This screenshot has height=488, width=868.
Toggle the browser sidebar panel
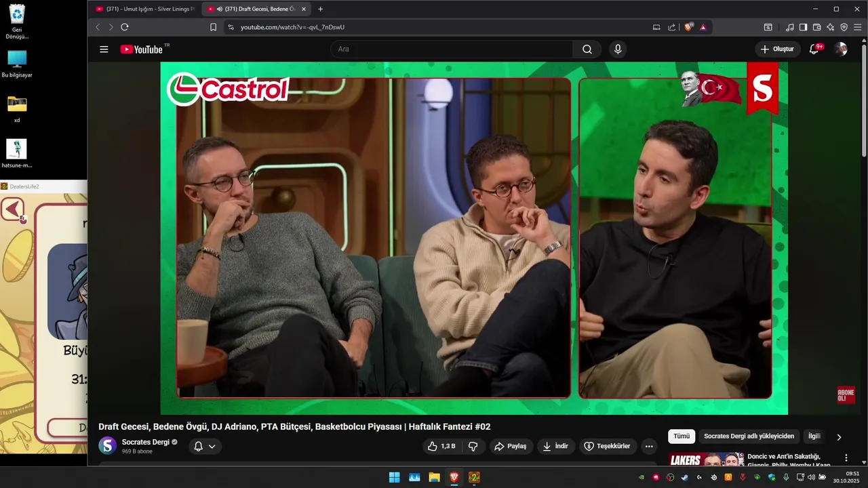click(x=804, y=27)
